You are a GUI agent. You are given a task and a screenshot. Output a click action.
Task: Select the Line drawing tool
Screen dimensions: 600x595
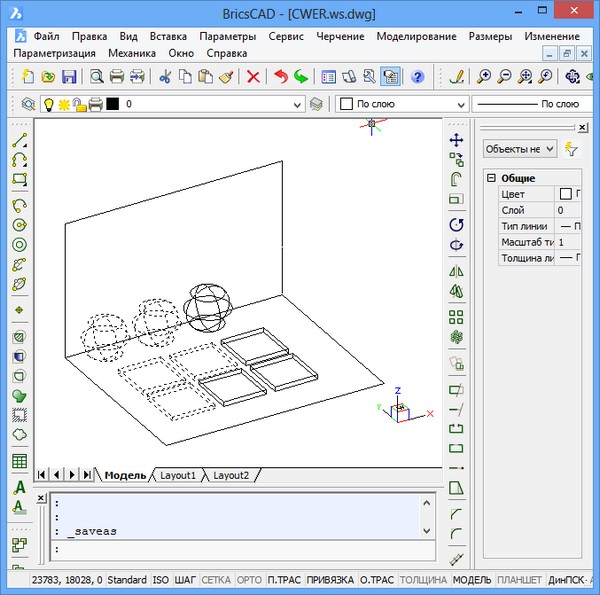[19, 141]
